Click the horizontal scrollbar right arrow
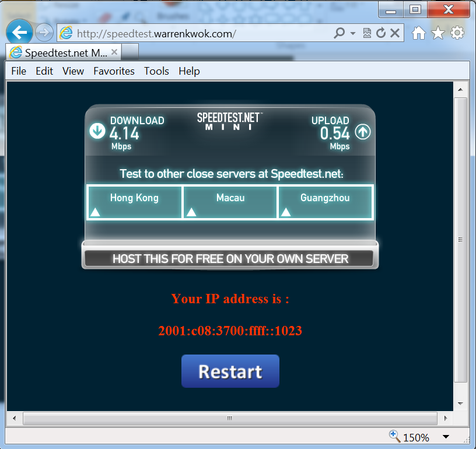 [445, 418]
